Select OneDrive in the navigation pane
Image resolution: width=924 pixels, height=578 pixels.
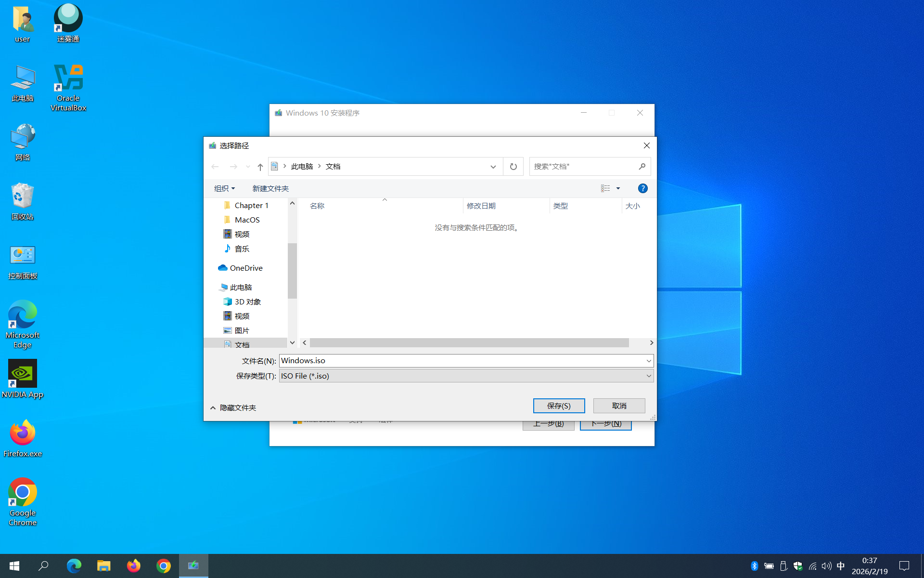pos(245,268)
